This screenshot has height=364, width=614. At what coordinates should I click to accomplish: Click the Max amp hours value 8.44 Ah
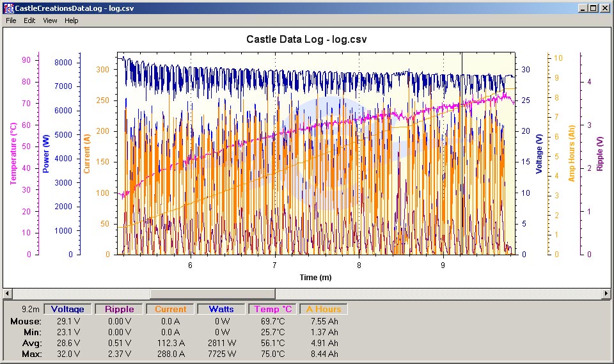[324, 354]
